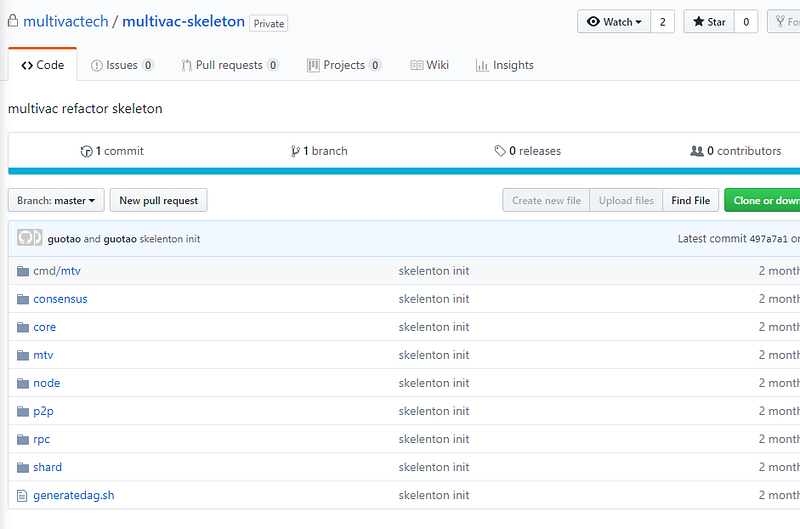View the 0 contributors link
The width and height of the screenshot is (800, 529).
(x=736, y=151)
